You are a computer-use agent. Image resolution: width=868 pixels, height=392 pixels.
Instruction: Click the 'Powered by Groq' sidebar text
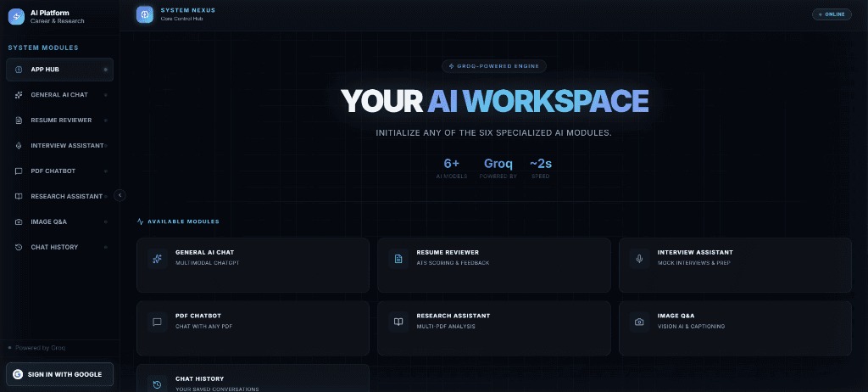coord(41,348)
